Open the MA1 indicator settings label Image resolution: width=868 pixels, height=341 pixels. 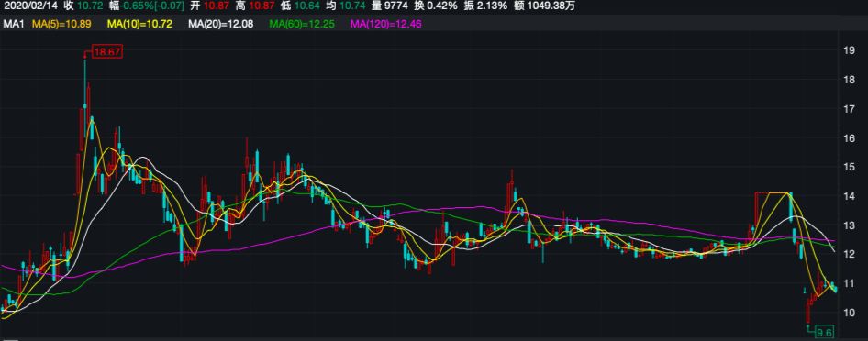[13, 24]
